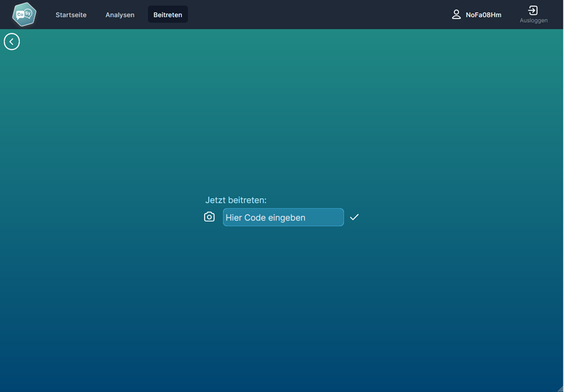The image size is (564, 392).
Task: Click the 'Sy' speech bubble in logo
Action: point(28,13)
